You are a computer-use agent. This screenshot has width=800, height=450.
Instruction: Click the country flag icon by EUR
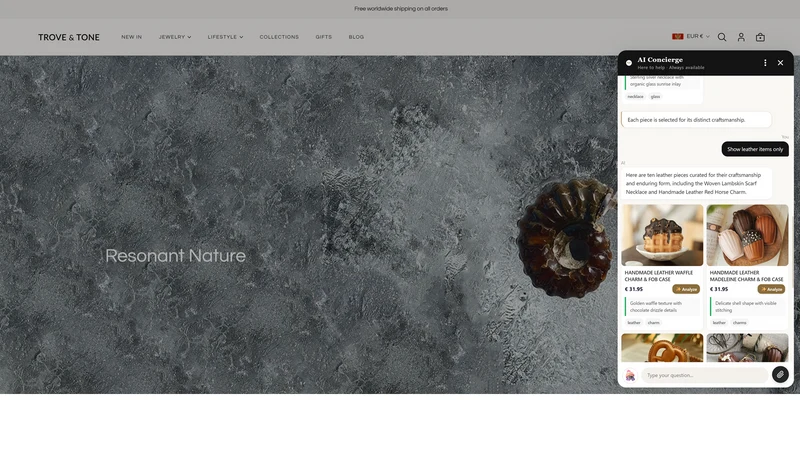click(x=678, y=36)
